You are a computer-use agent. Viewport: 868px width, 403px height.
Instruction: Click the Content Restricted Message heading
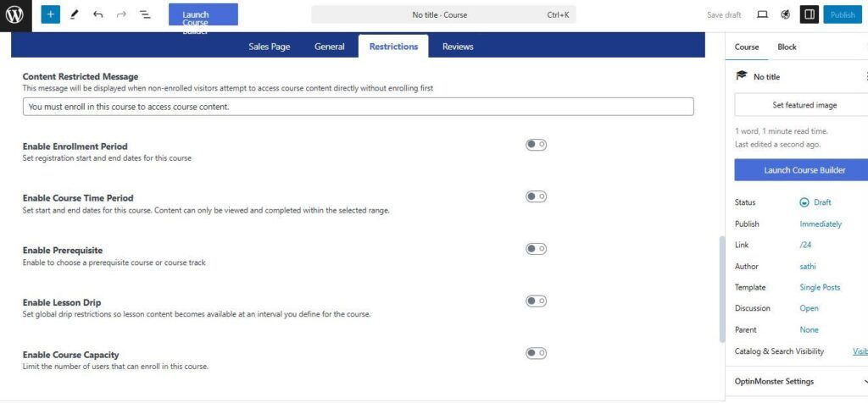coord(81,76)
